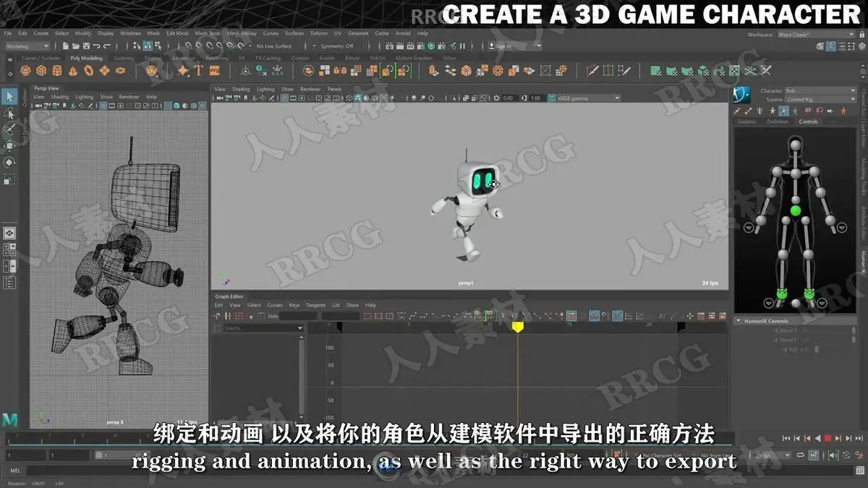868x488 pixels.
Task: Click the center pivot shelf icon
Action: pos(246,71)
